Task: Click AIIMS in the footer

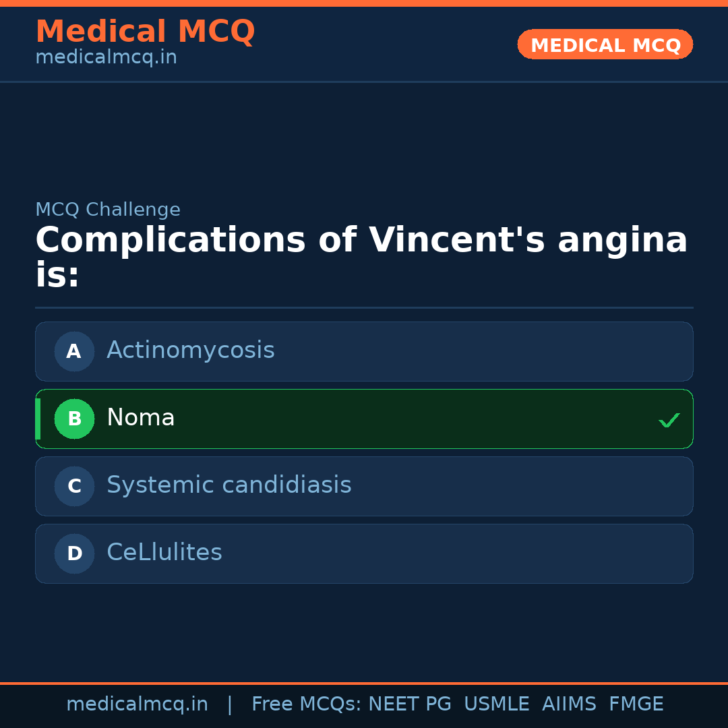Action: click(569, 704)
